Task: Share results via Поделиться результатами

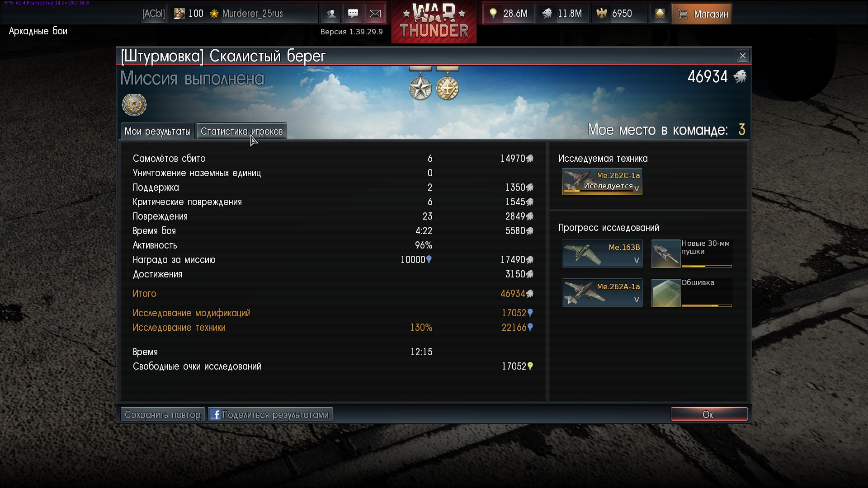Action: [x=270, y=414]
